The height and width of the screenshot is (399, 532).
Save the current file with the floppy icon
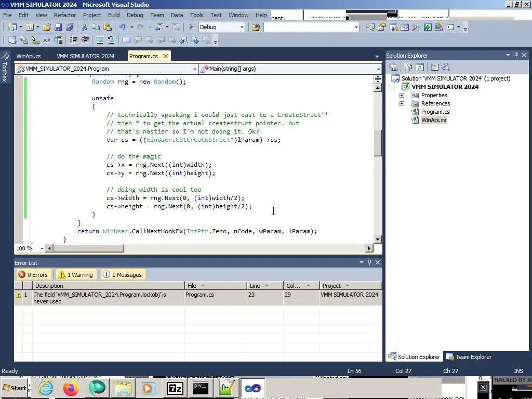tap(58, 27)
